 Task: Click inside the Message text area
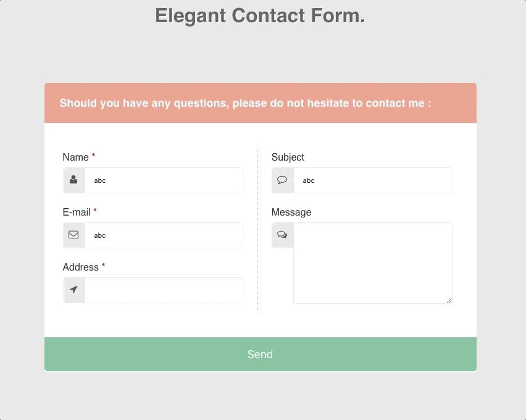(372, 263)
